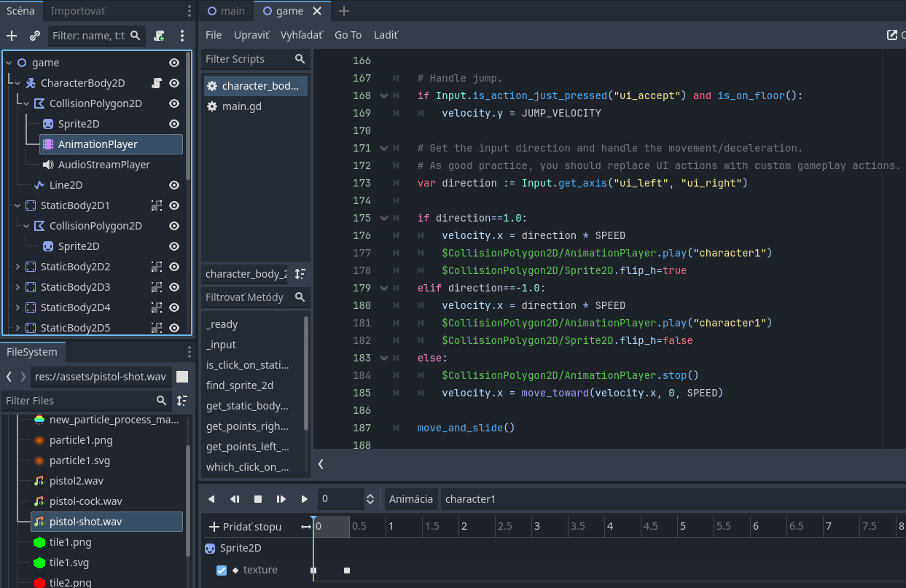Fold the code block at line 175

384,218
